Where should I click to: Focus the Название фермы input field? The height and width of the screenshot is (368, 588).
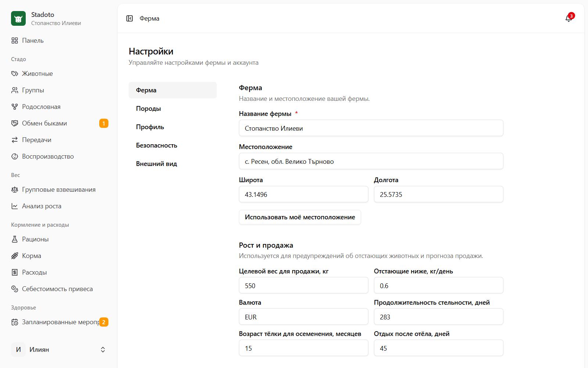pyautogui.click(x=371, y=128)
